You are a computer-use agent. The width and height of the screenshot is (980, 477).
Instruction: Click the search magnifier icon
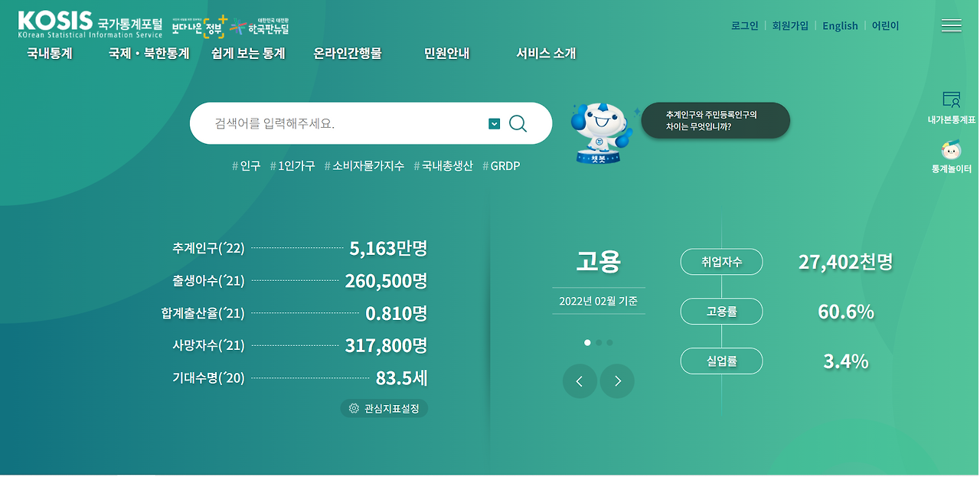[518, 123]
